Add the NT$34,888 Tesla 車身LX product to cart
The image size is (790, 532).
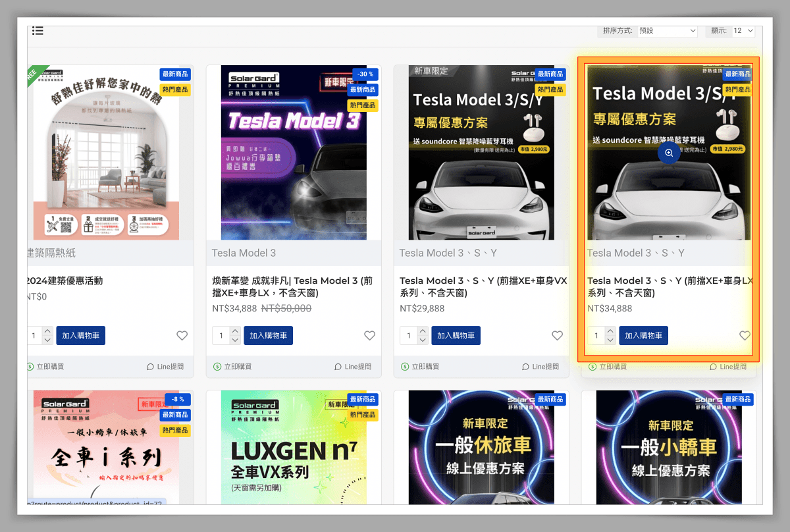(x=643, y=335)
